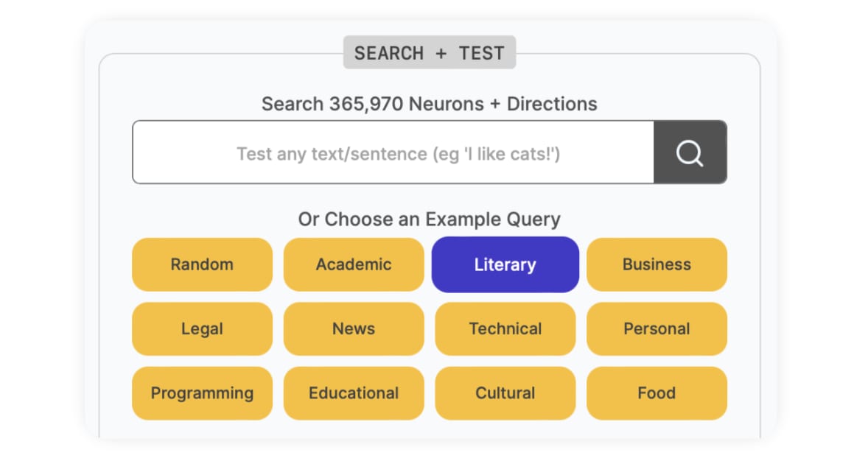The image size is (868, 461).
Task: Click the 'Or Choose an Example Query' label
Action: click(x=430, y=219)
